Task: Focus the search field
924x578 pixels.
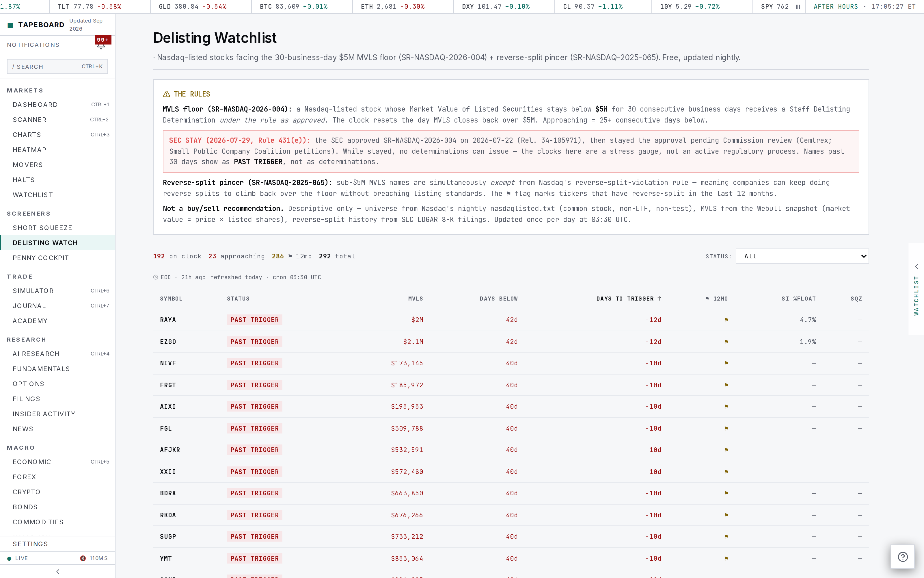Action: click(57, 66)
